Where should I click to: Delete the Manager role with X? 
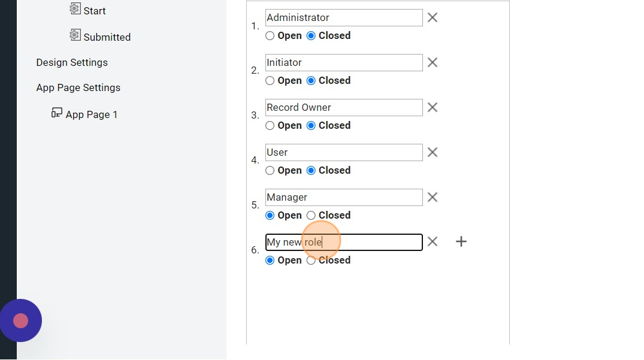click(433, 198)
